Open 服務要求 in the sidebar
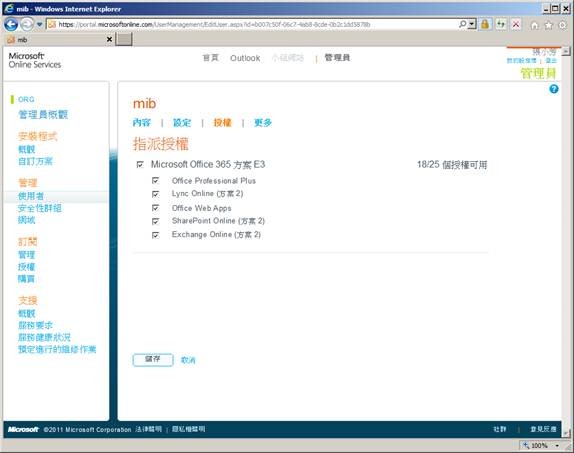 point(35,325)
